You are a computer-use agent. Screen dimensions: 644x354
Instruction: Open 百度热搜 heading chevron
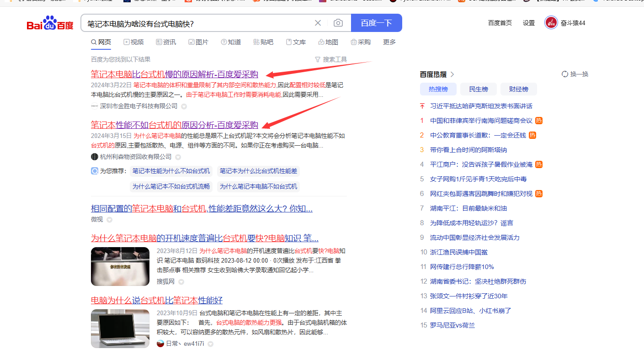point(452,74)
